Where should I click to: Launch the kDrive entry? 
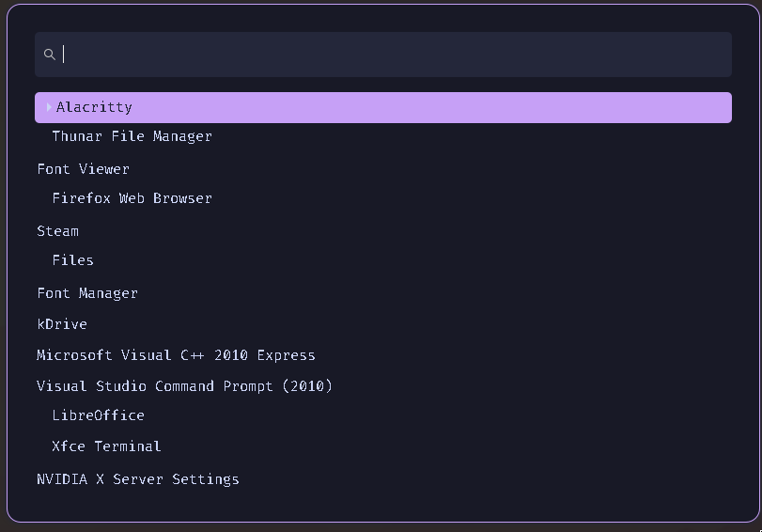click(61, 324)
